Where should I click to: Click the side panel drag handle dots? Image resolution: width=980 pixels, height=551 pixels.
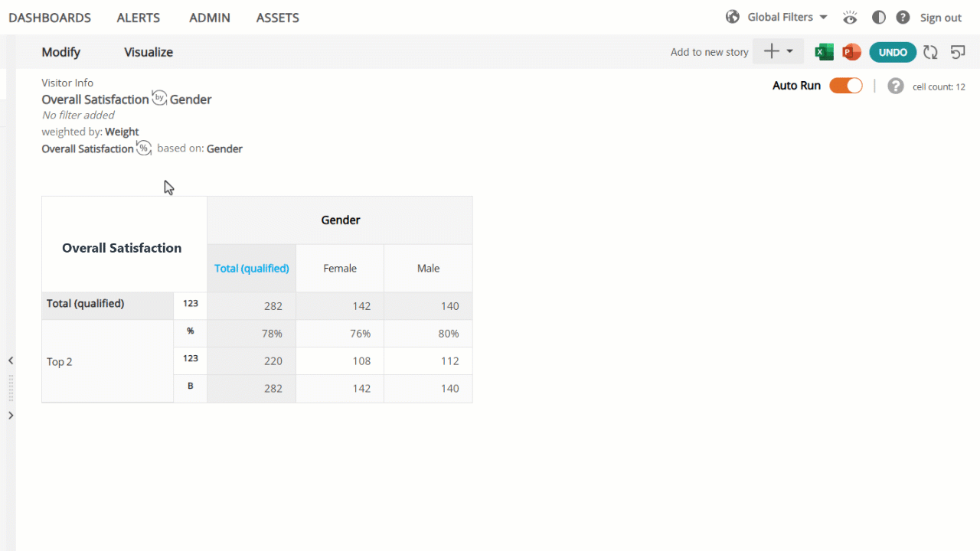[11, 388]
